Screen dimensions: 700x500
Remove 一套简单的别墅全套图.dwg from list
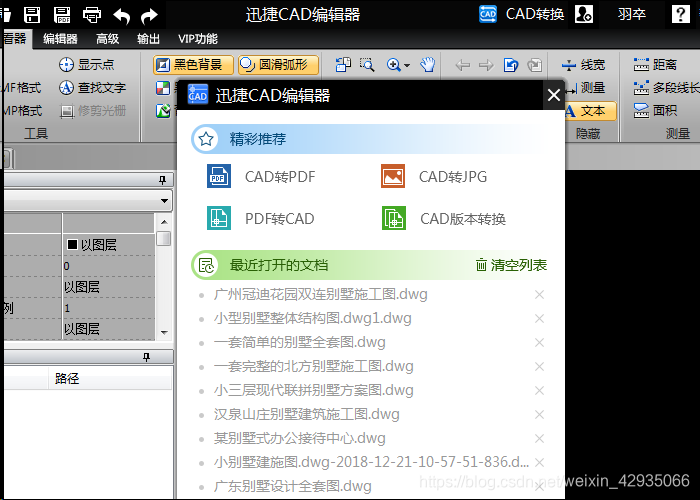coord(539,343)
